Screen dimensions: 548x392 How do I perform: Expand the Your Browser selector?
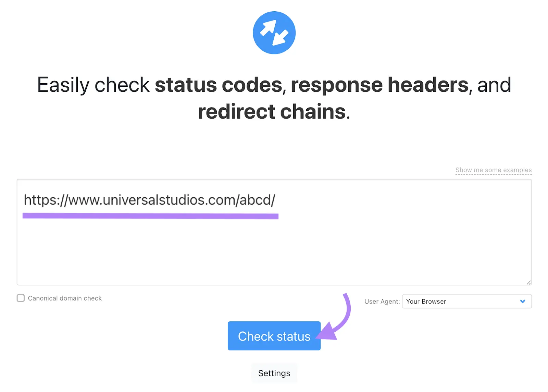[x=466, y=302]
